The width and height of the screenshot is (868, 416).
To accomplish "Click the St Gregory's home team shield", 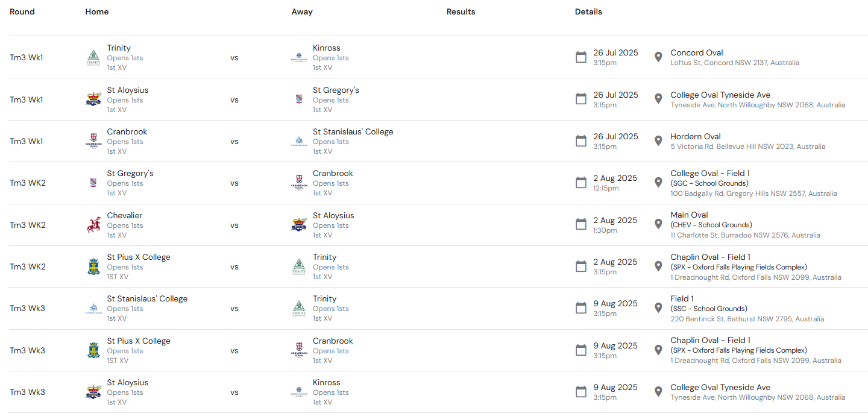I will click(93, 183).
